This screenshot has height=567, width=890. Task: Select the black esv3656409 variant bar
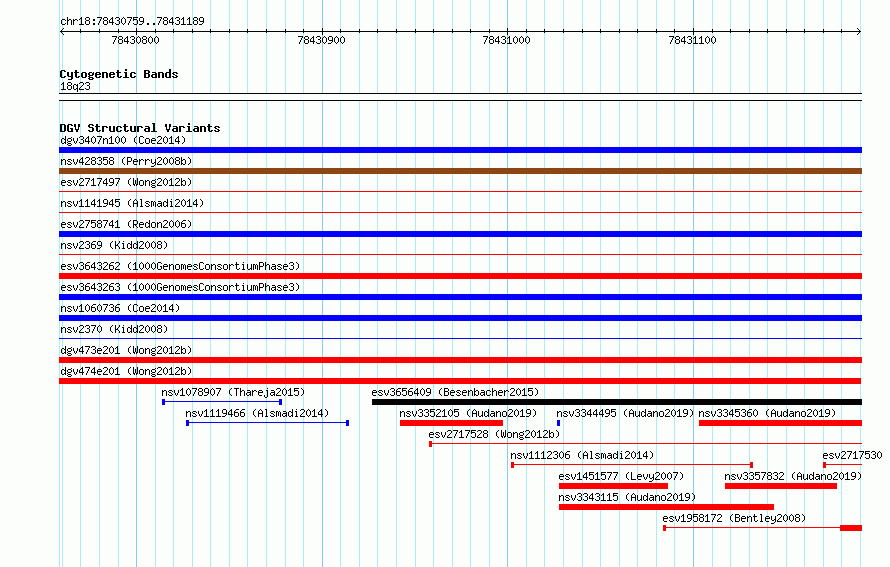(617, 402)
